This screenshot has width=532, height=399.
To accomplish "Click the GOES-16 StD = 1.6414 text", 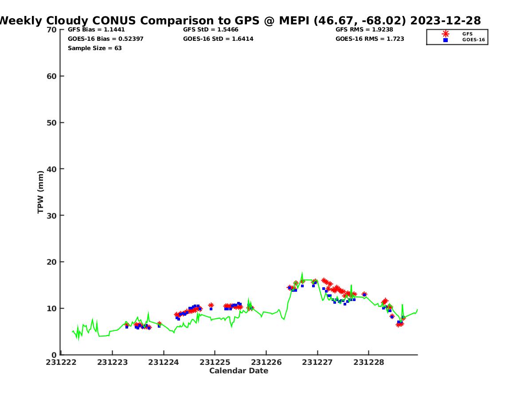I will pos(218,39).
